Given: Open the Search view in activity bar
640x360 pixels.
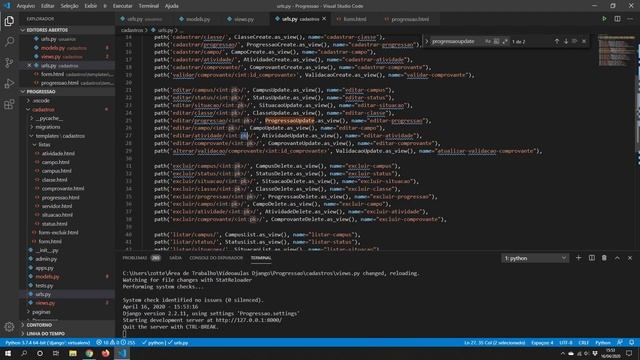Looking at the screenshot, I should (9, 42).
